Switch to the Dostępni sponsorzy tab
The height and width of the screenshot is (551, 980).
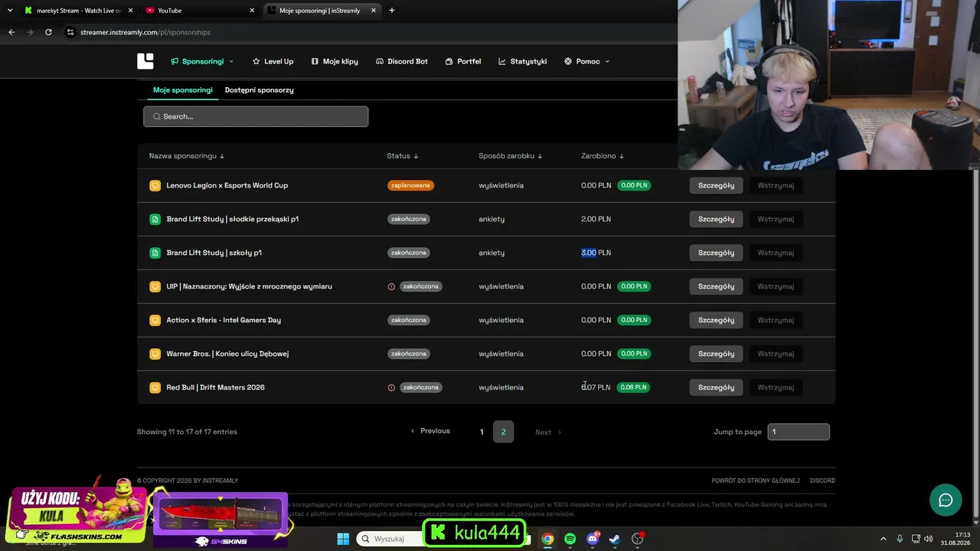coord(259,90)
